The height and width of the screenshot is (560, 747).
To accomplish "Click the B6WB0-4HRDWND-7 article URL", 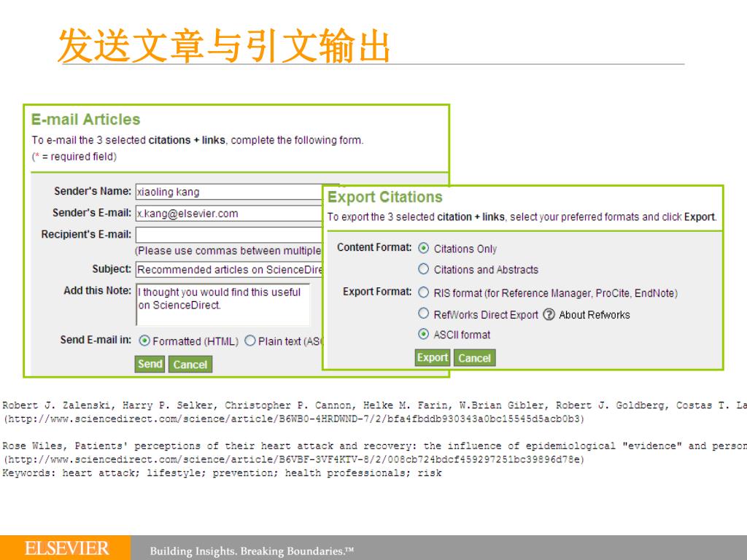I will point(293,419).
